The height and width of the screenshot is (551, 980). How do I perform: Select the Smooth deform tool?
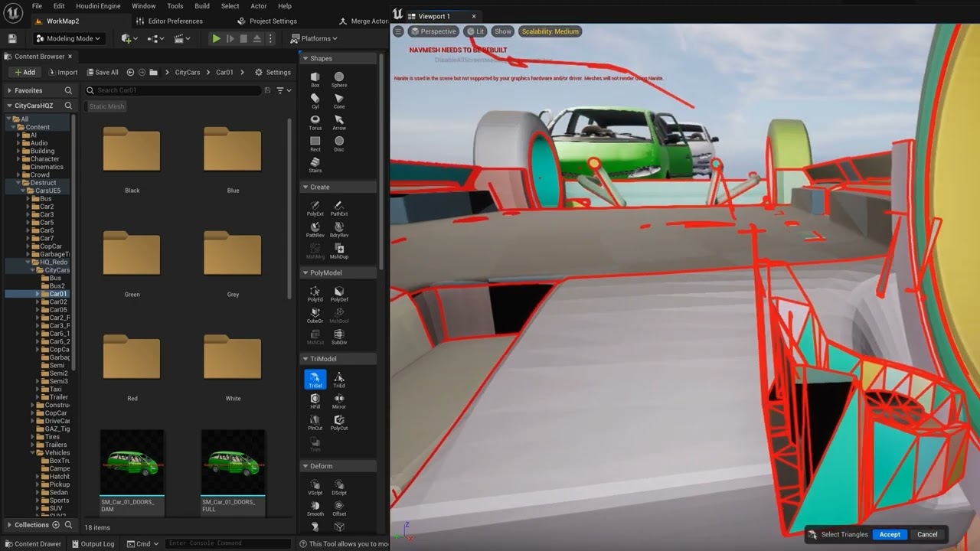tap(315, 508)
